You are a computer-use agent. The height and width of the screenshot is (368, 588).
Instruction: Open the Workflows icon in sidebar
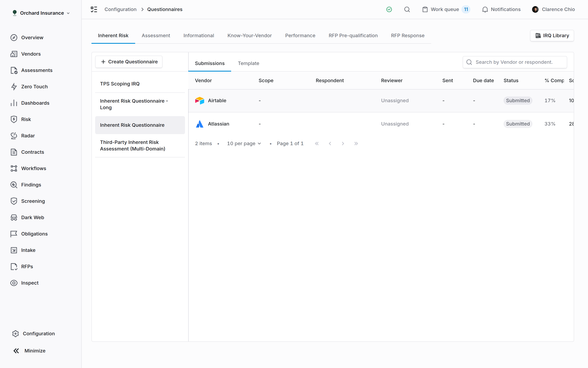tap(14, 168)
